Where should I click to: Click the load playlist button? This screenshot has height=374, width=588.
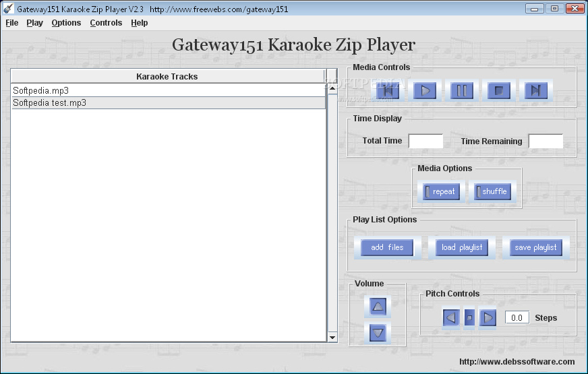point(462,247)
